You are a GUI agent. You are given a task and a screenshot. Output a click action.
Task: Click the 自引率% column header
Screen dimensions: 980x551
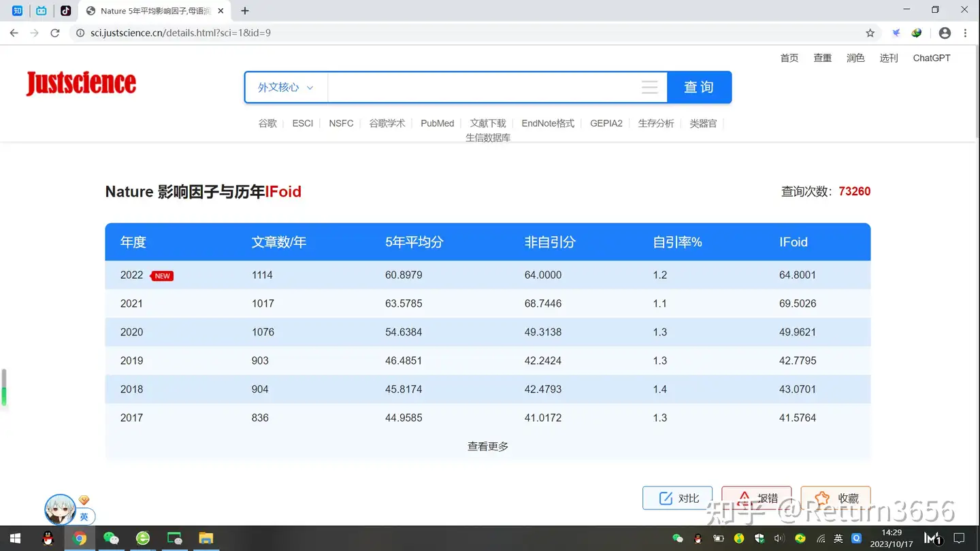click(x=677, y=242)
